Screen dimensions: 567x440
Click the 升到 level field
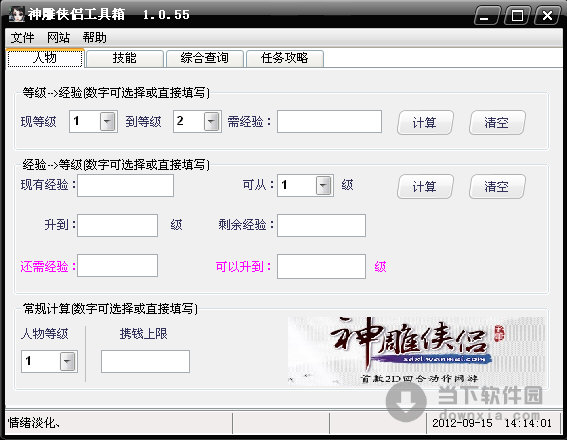(x=118, y=226)
